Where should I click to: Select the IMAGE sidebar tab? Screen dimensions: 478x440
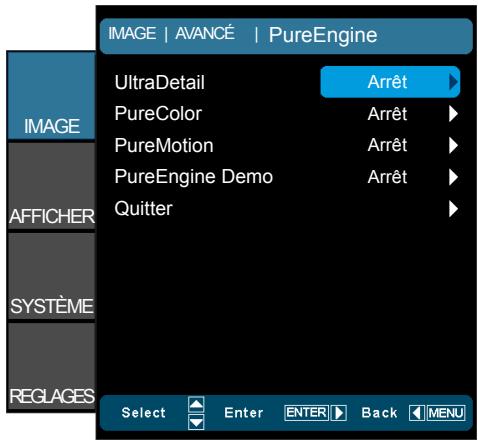[x=52, y=95]
